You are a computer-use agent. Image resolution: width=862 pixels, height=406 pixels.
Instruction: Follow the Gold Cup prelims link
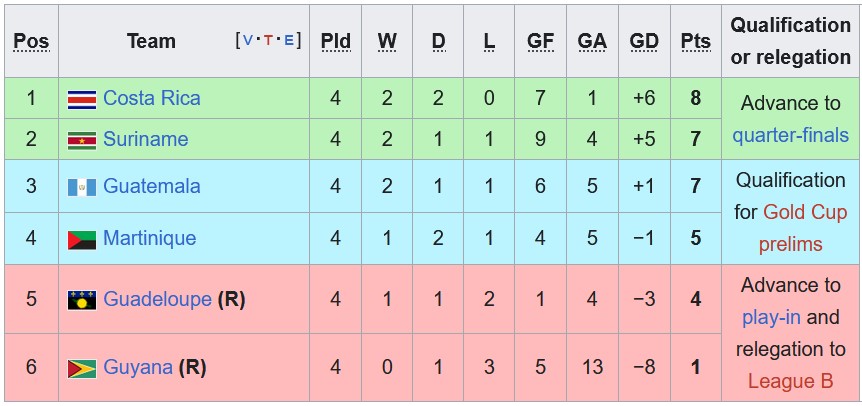click(804, 212)
